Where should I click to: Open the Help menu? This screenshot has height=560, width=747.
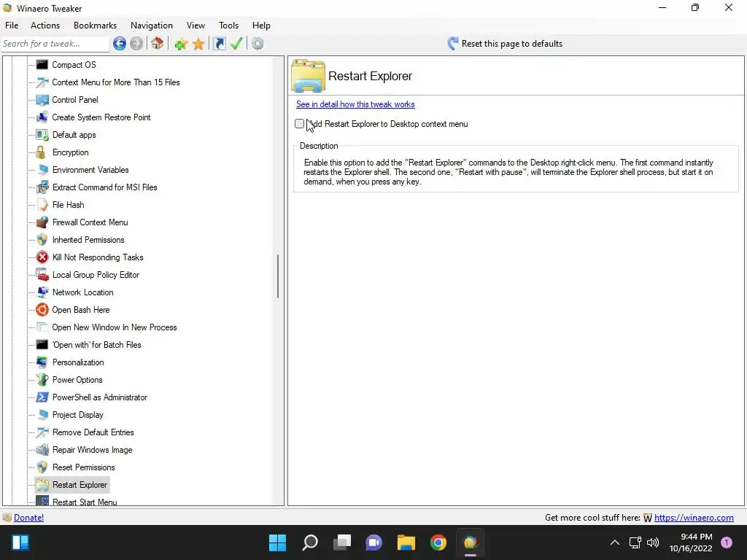(x=261, y=26)
